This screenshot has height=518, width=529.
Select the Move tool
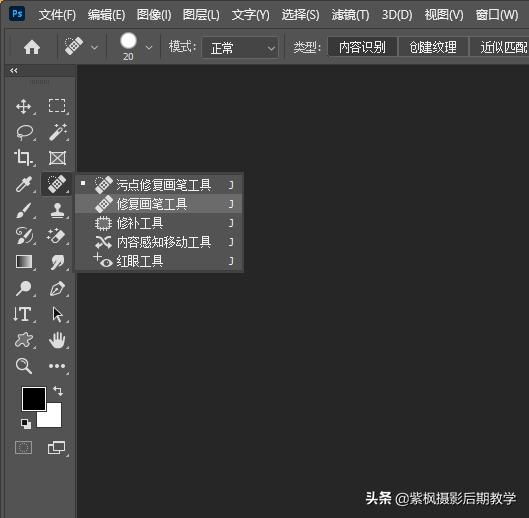coord(24,106)
